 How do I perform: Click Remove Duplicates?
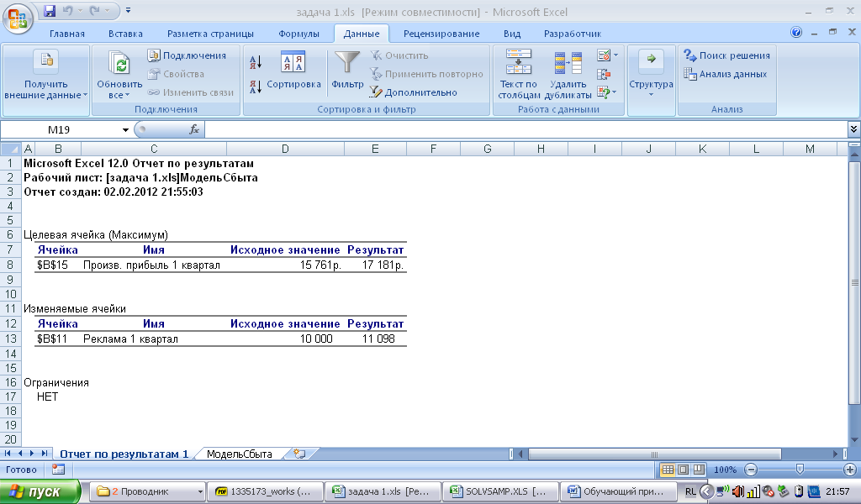point(568,74)
